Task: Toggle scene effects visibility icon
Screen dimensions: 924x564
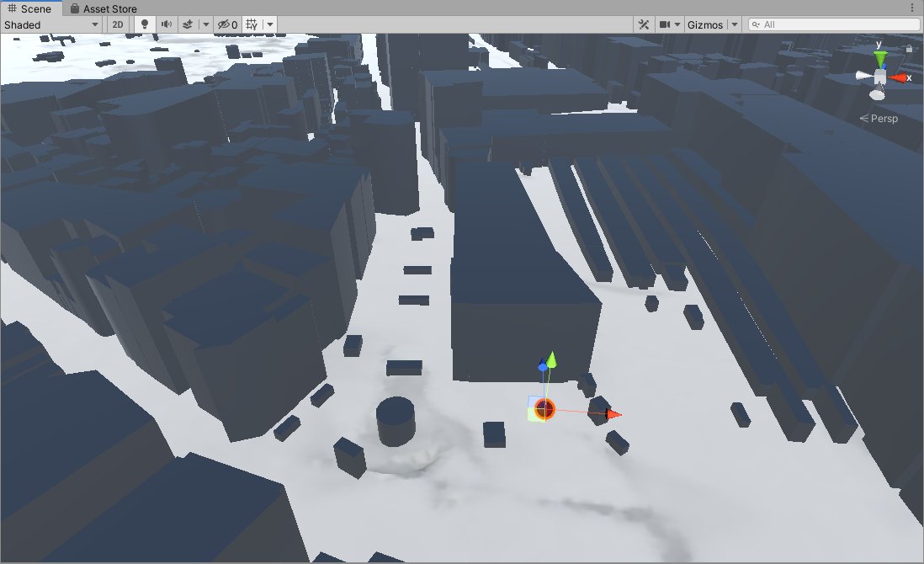Action: click(186, 24)
